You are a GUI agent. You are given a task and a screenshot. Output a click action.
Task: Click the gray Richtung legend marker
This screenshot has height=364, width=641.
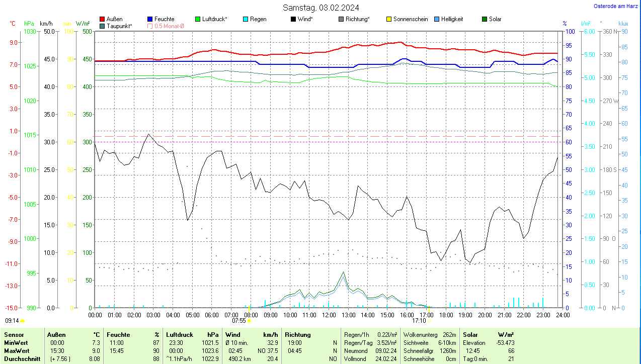[342, 19]
